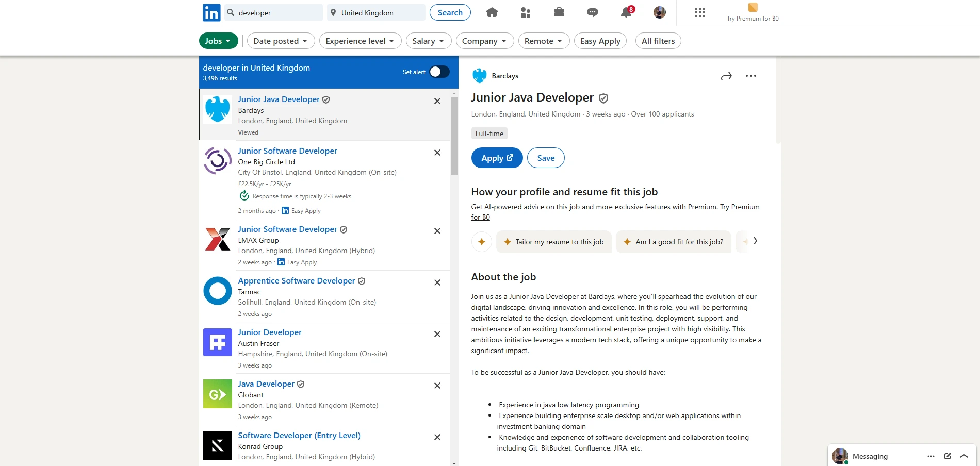Click Tailor my resume to this job
980x466 pixels.
tap(554, 242)
